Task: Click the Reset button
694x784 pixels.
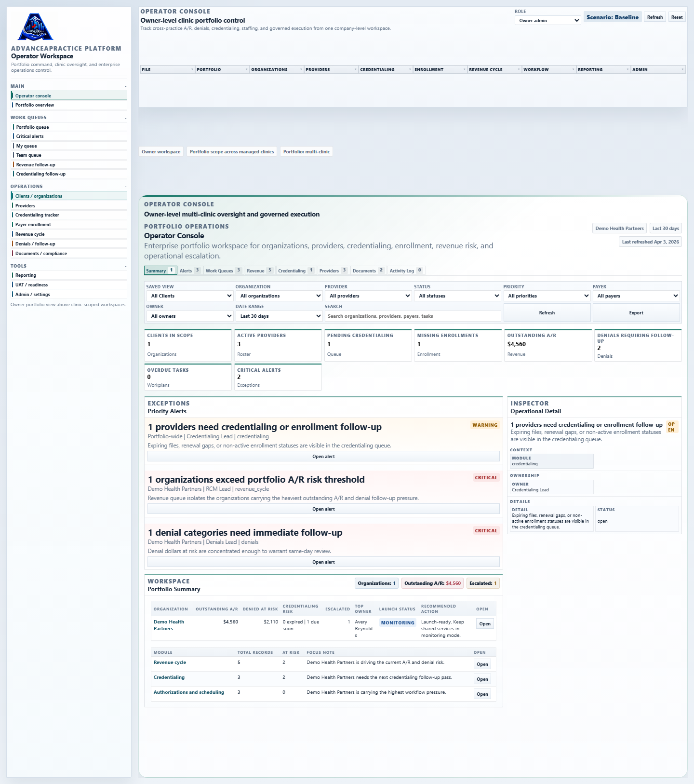Action: 677,17
